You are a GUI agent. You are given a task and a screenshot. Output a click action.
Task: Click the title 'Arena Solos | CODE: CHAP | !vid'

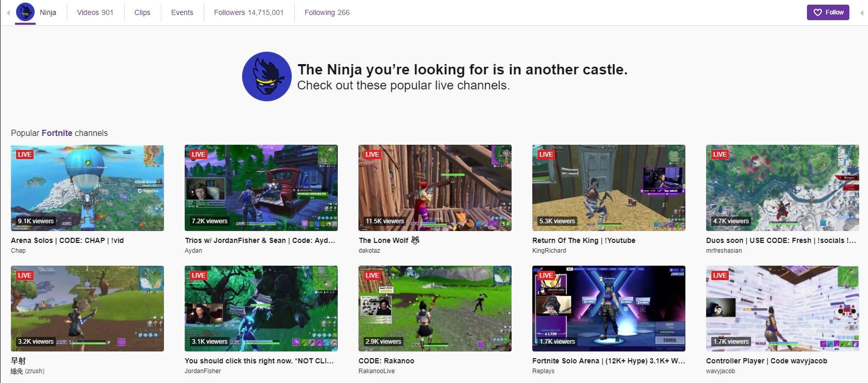click(67, 240)
